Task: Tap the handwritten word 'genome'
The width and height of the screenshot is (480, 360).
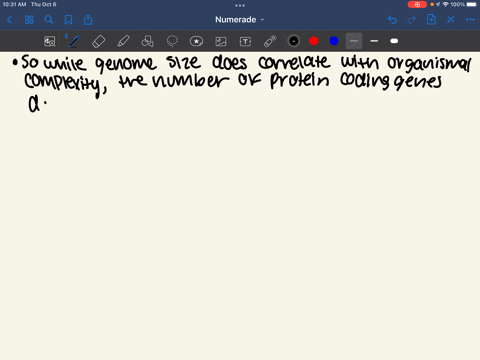Action: pyautogui.click(x=126, y=64)
